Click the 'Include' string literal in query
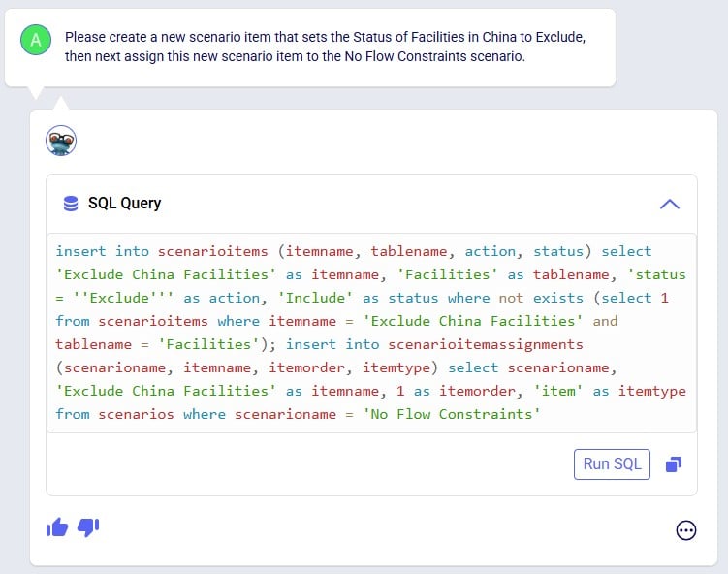This screenshot has height=574, width=728. coord(315,298)
